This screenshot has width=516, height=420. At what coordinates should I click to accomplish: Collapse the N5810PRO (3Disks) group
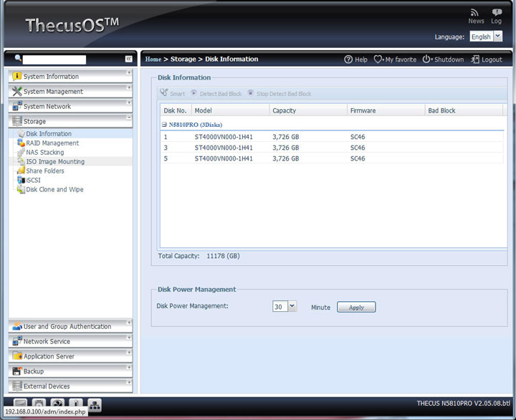pyautogui.click(x=164, y=125)
